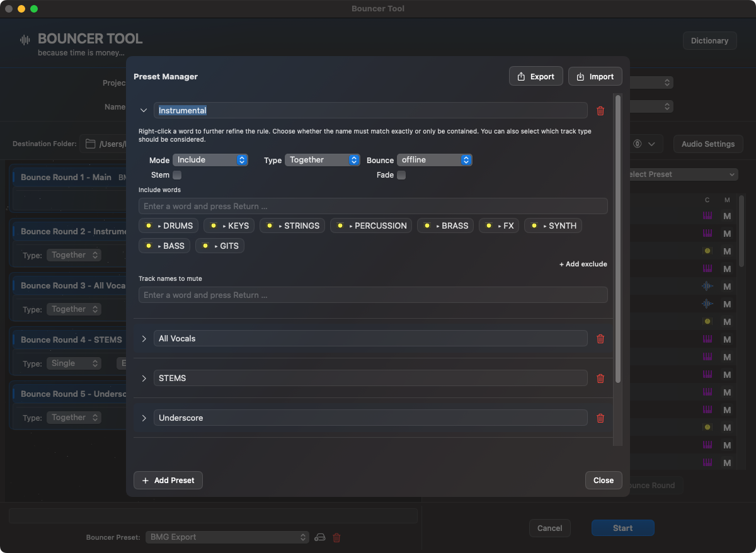Click the empty text field above Bouncer Preset
Viewport: 756px width, 553px height.
point(213,516)
